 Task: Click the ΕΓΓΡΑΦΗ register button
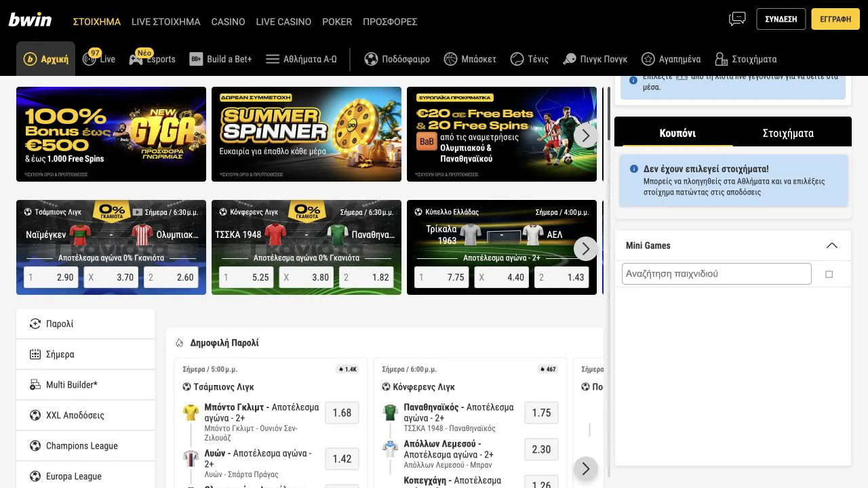tap(835, 19)
